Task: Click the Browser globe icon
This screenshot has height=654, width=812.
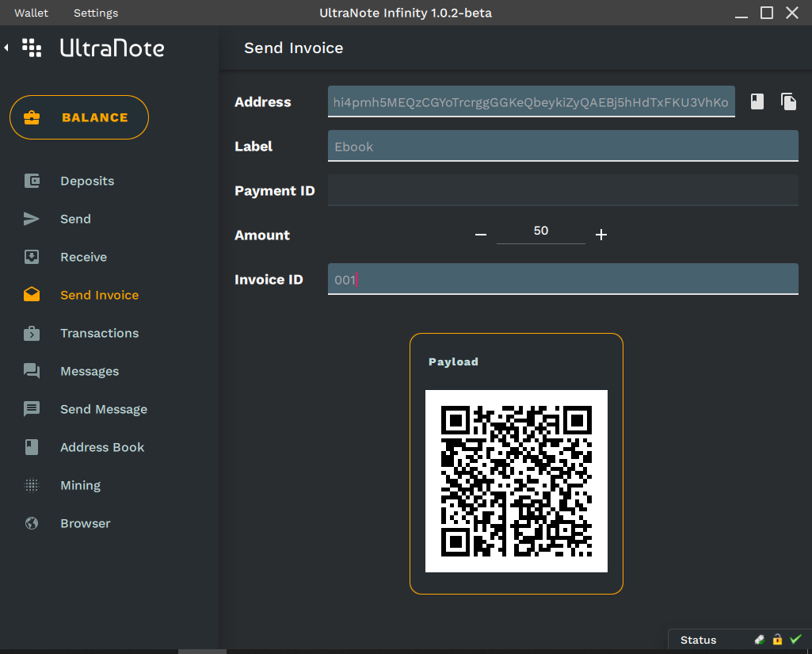Action: point(32,523)
